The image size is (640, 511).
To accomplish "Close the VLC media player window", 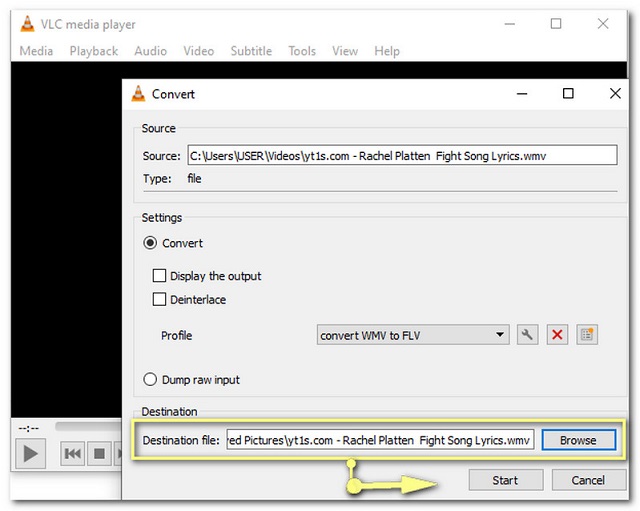I will (603, 24).
